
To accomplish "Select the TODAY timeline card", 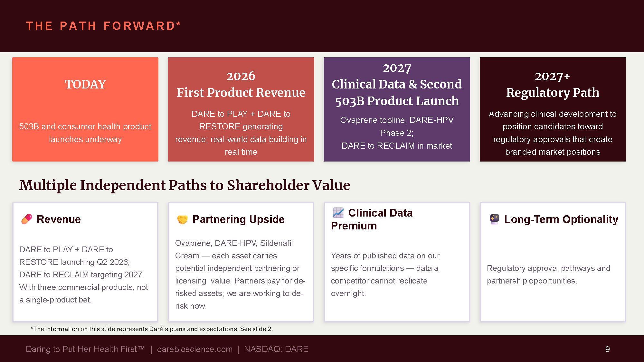I will coord(85,109).
